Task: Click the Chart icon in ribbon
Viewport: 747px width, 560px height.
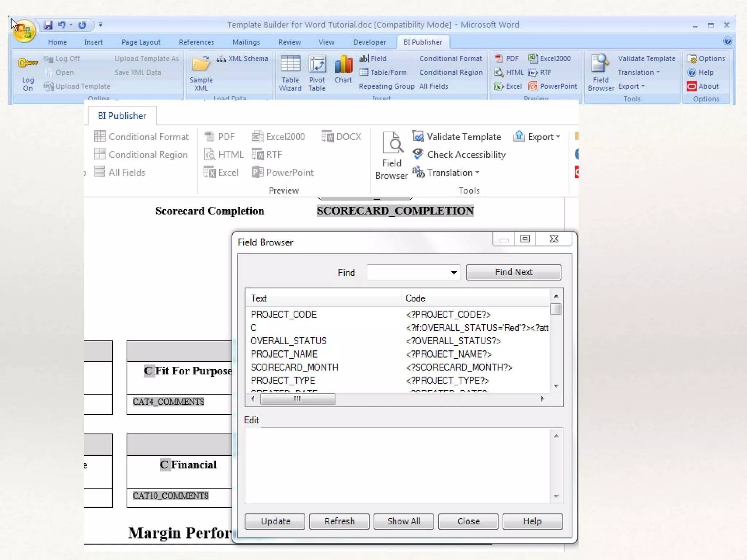Action: (x=343, y=69)
